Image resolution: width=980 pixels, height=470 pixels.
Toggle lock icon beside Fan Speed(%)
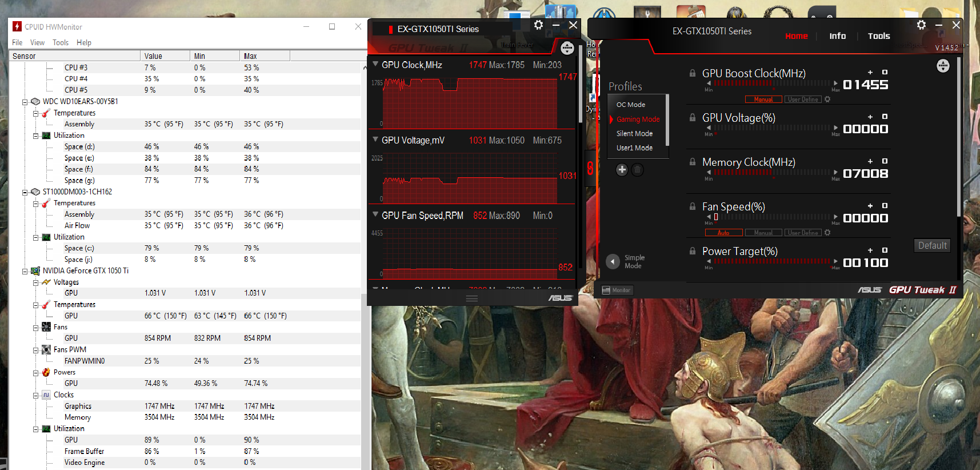(693, 206)
